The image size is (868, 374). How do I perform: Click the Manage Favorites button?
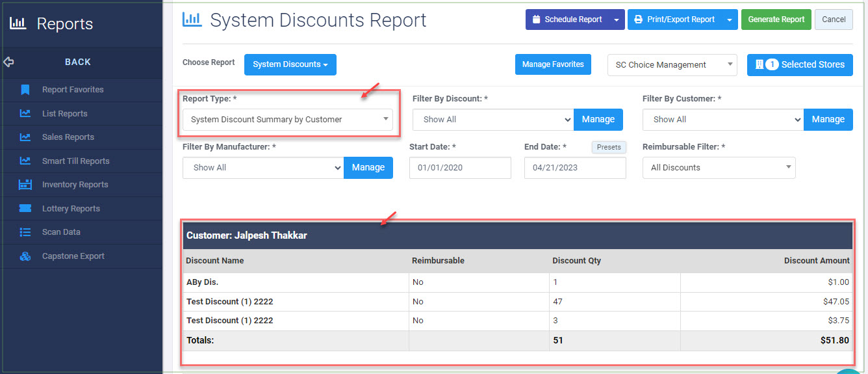pos(553,64)
